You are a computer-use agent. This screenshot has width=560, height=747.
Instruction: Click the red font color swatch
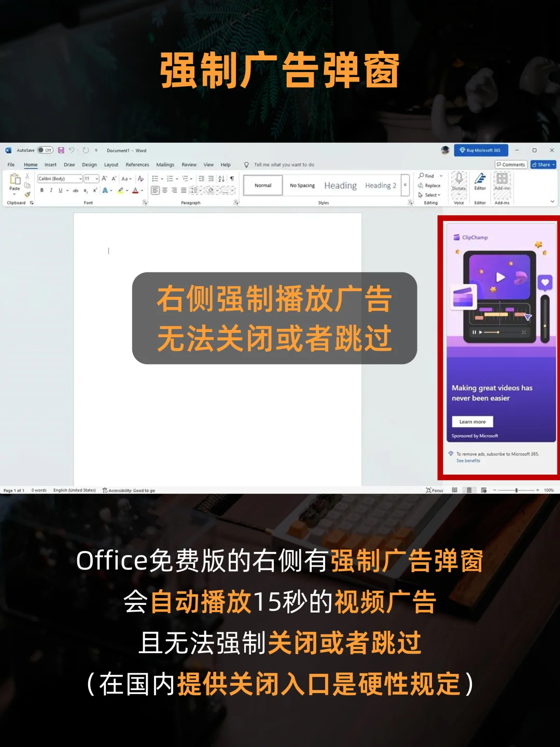coord(135,190)
